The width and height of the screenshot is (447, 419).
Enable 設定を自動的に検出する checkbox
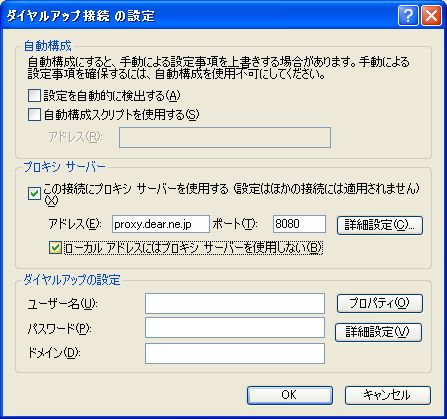point(34,96)
